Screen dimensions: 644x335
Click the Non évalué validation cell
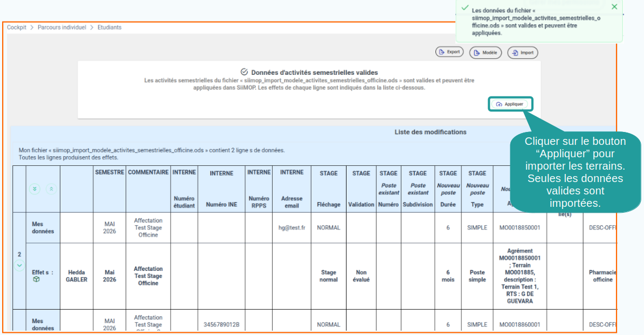pos(361,276)
